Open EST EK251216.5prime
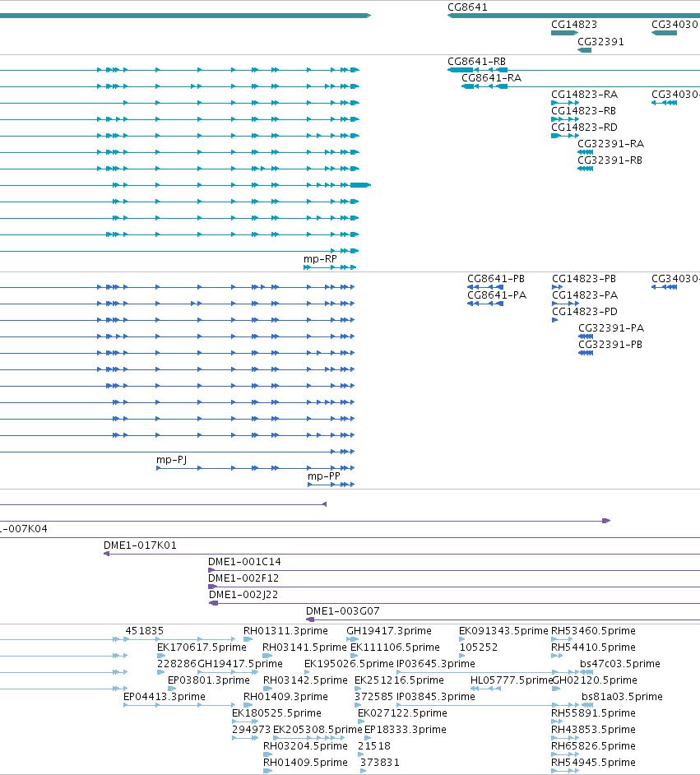 tap(399, 680)
